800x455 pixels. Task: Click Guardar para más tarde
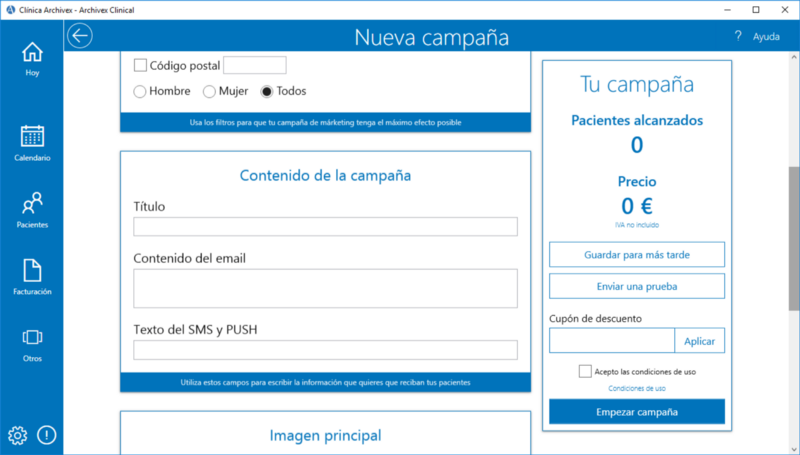pyautogui.click(x=637, y=255)
